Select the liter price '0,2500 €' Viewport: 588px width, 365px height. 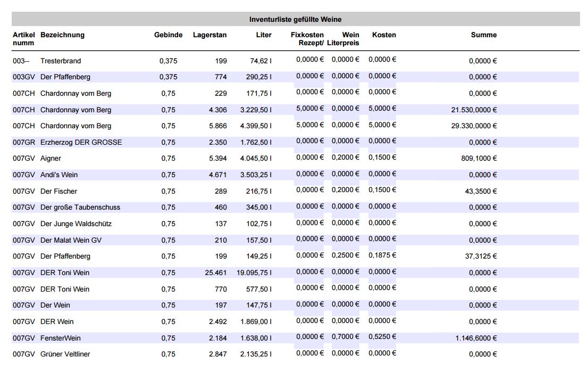pyautogui.click(x=346, y=255)
